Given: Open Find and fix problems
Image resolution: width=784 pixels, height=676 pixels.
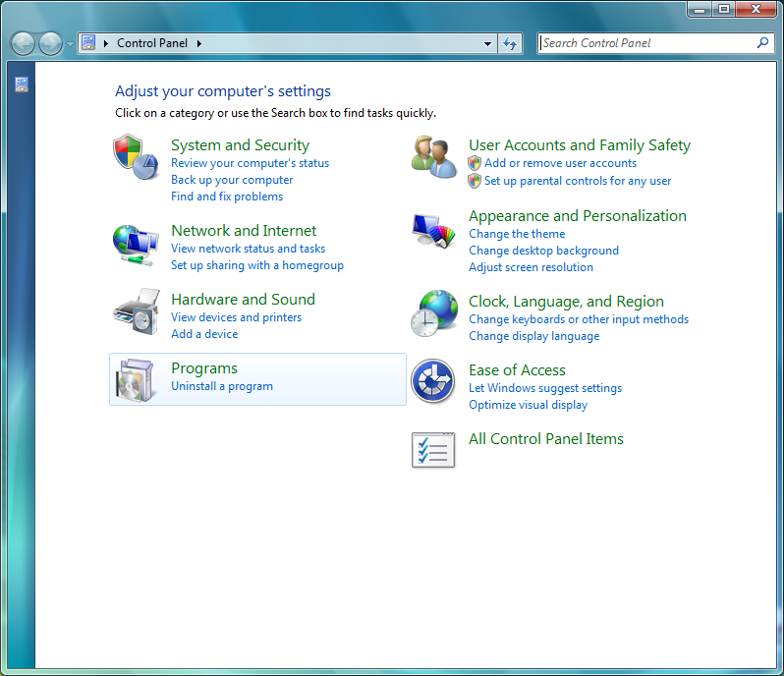Looking at the screenshot, I should (x=227, y=197).
